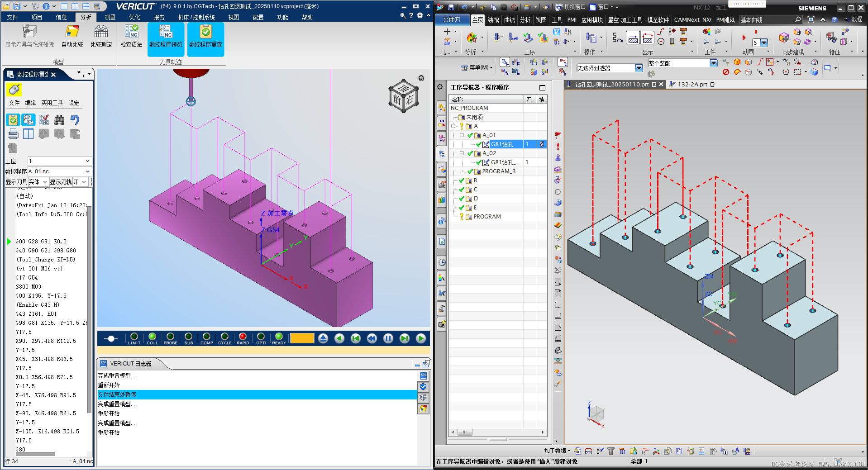868x470 pixels.
Task: Click the split-pane view icon in NC review panel
Action: 28,134
